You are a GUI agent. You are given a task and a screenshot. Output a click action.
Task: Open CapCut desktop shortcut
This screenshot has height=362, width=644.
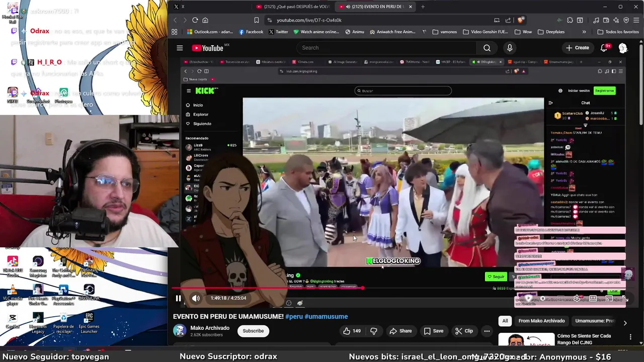click(x=13, y=321)
